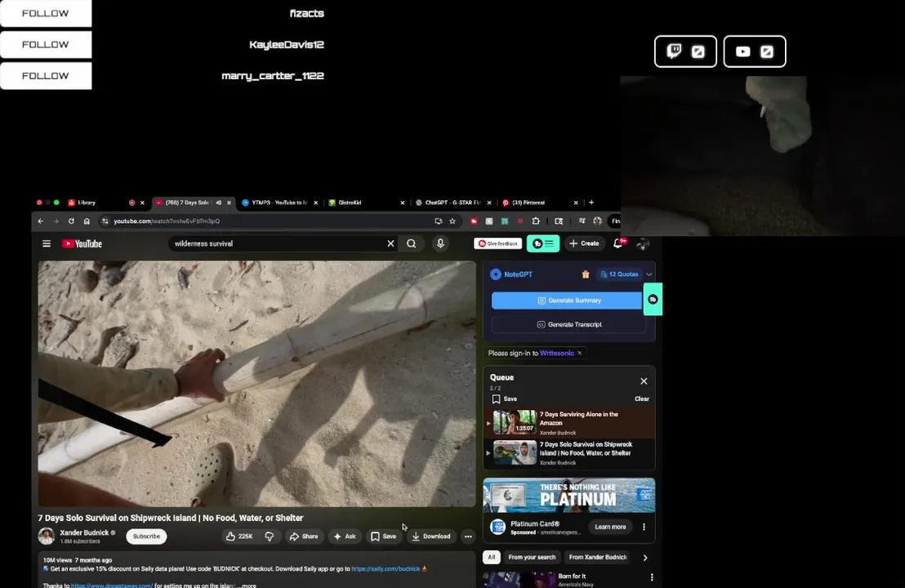Save the queue to playlist
The height and width of the screenshot is (588, 905).
click(505, 399)
